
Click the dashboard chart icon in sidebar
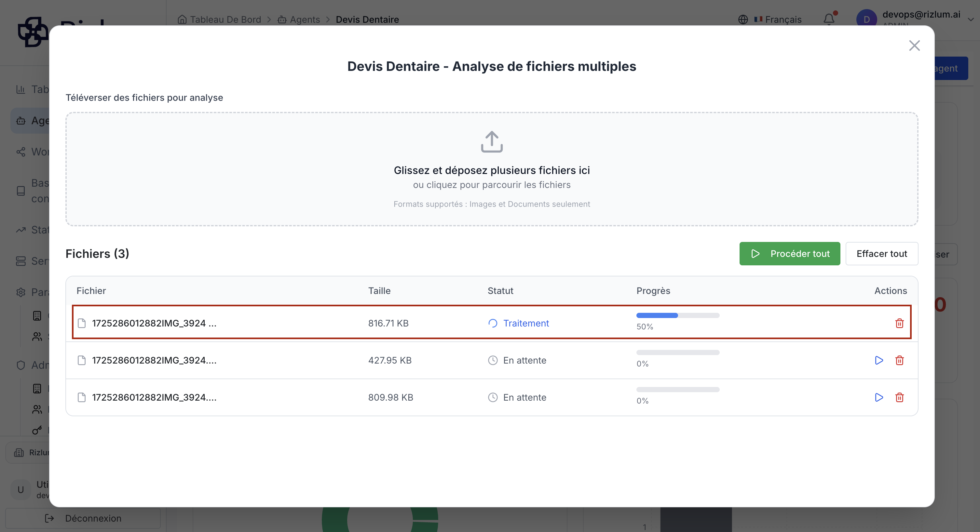coord(20,89)
